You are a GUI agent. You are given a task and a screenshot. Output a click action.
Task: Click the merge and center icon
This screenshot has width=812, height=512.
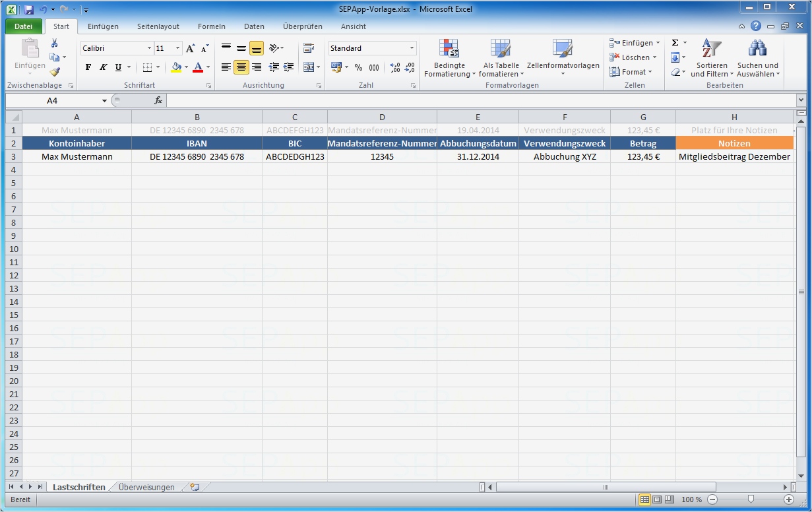point(309,67)
